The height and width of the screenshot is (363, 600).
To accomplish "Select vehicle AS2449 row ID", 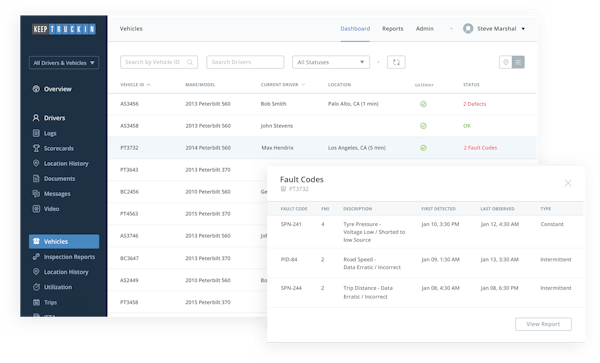I will point(129,280).
